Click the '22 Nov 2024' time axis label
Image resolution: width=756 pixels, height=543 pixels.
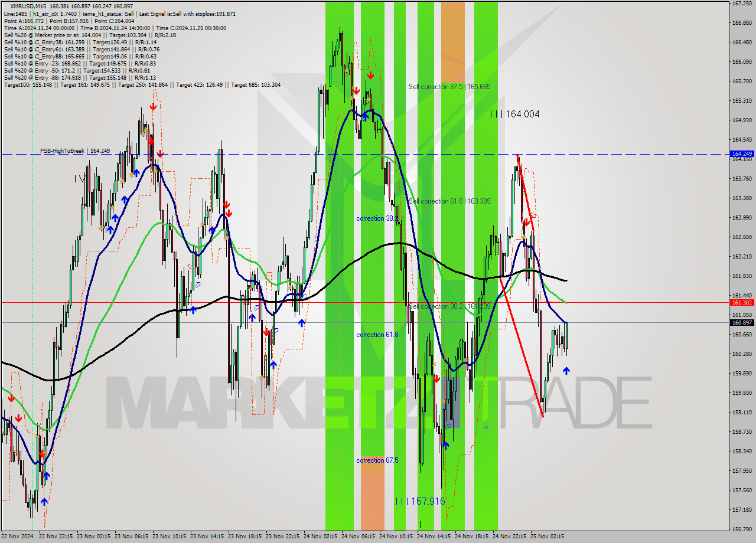click(x=17, y=537)
